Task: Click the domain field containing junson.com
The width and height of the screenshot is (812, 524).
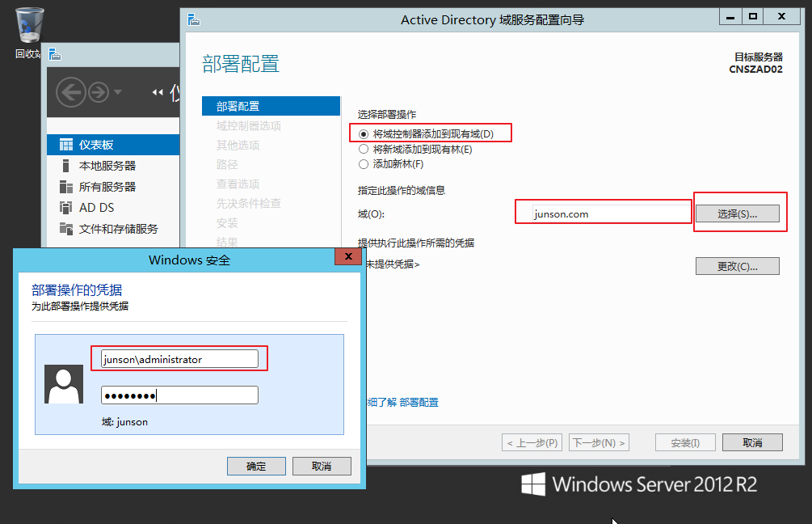Action: [x=611, y=213]
